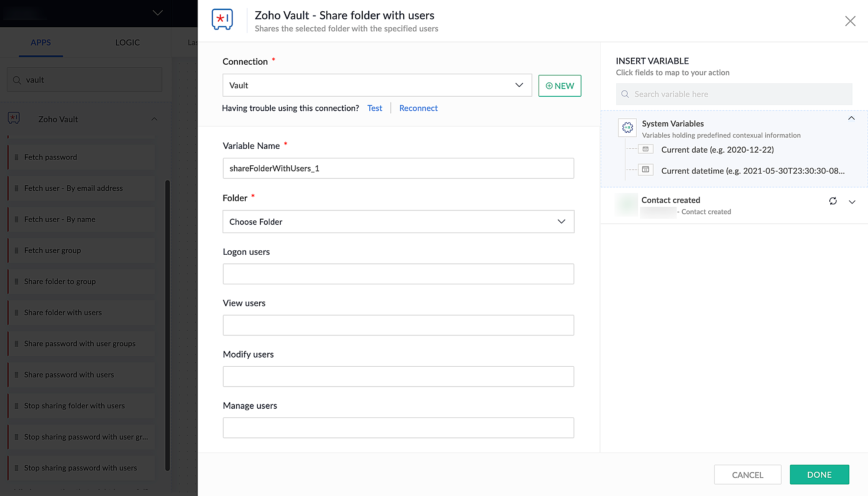This screenshot has height=496, width=868.
Task: Select Stop sharing password with user gr...
Action: pyautogui.click(x=82, y=437)
